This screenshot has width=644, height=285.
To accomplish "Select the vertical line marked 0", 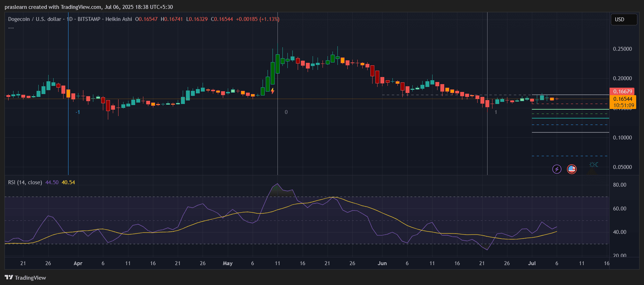I will pos(277,135).
